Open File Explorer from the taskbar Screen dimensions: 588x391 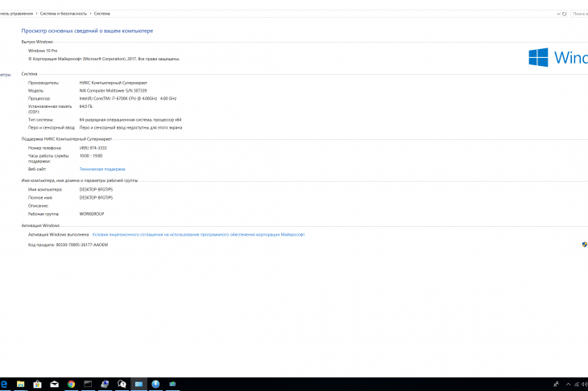click(21, 384)
